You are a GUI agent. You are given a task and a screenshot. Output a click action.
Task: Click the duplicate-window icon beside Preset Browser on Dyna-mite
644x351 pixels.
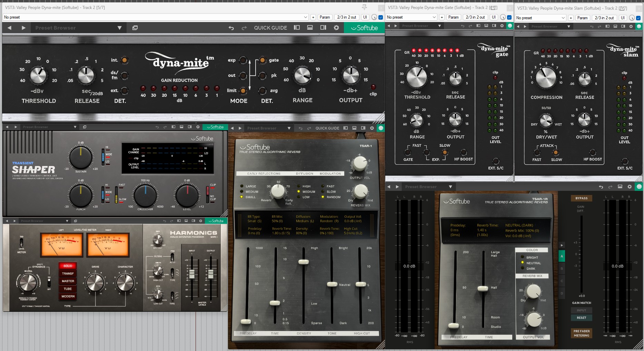point(135,28)
